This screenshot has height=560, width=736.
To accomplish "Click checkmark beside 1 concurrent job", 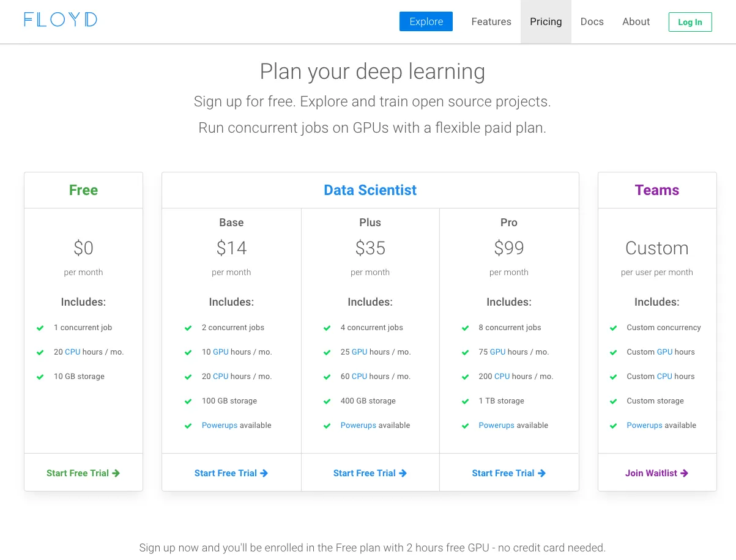I will [x=40, y=328].
